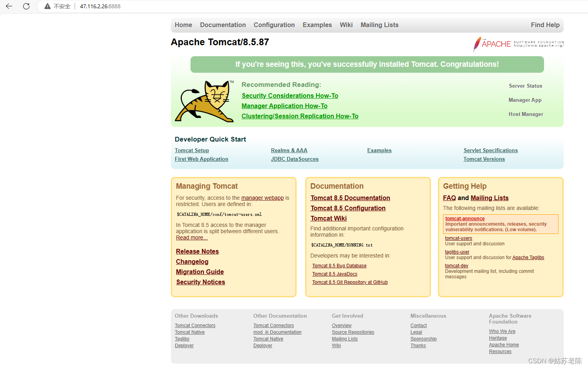Open Mailing Lists link in Getting Help
This screenshot has width=588, height=368.
(489, 198)
